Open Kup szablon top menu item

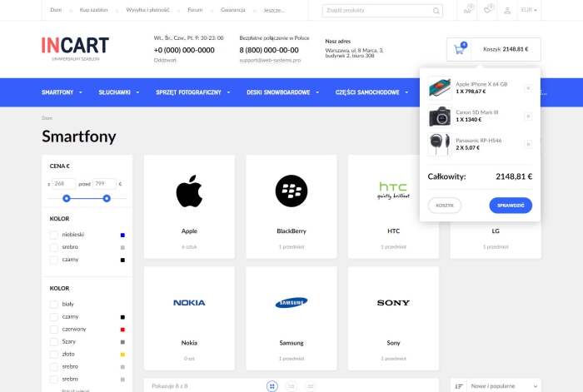pyautogui.click(x=93, y=10)
